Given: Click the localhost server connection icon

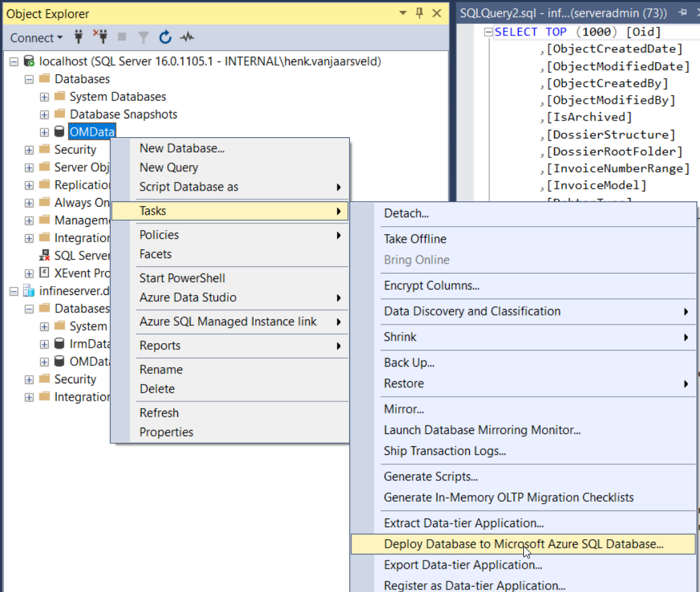Looking at the screenshot, I should (28, 61).
